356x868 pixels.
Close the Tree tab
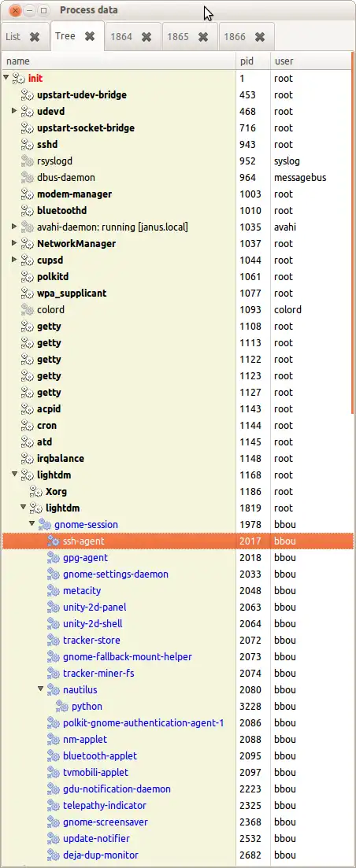pyautogui.click(x=90, y=36)
